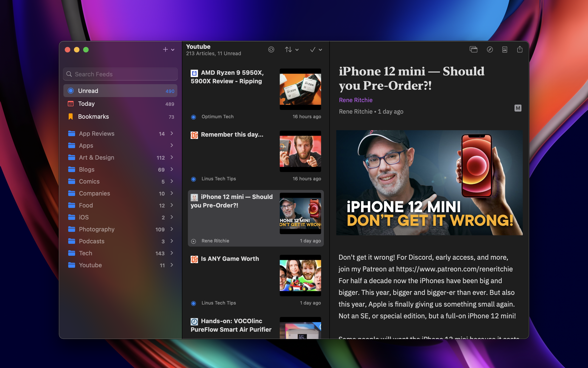Image resolution: width=588 pixels, height=368 pixels.
Task: Toggle read status of AMD Ryzen article
Action: 193,117
